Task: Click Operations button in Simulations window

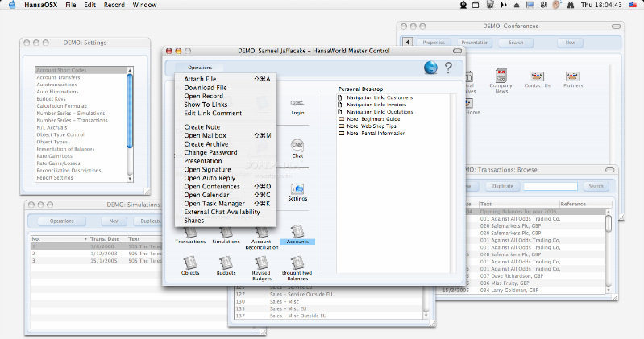Action: pos(61,221)
